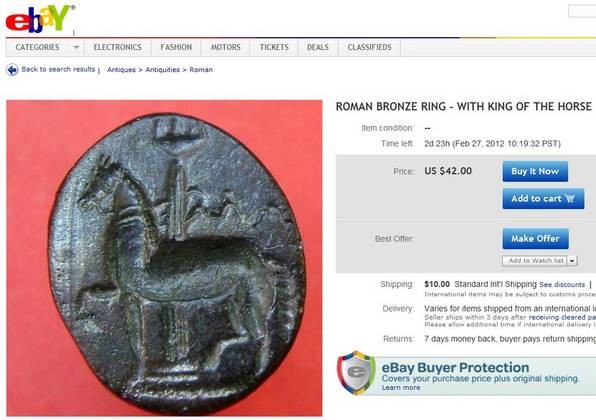The image size is (596, 420).
Task: Click the Roman bronze ring photo
Action: pos(164,258)
